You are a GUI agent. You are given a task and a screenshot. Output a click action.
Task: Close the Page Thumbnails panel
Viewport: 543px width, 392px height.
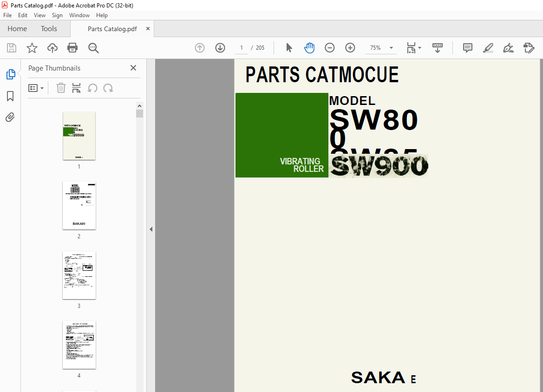pyautogui.click(x=133, y=68)
